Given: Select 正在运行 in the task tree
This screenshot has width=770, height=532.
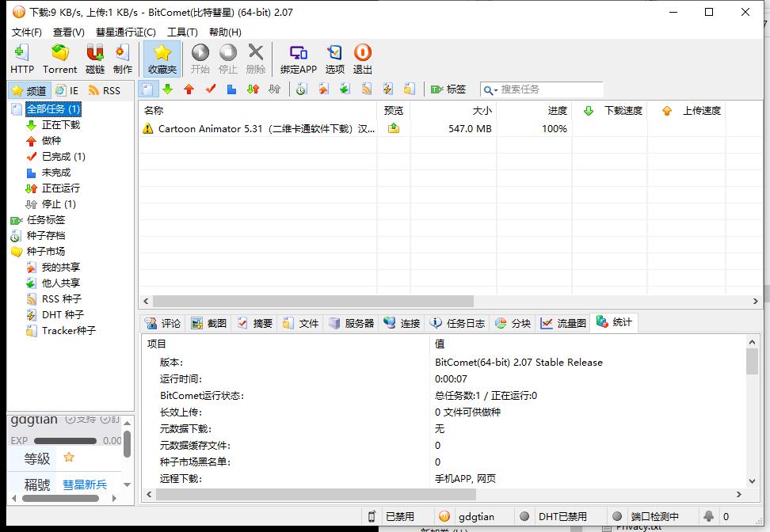Looking at the screenshot, I should [60, 188].
